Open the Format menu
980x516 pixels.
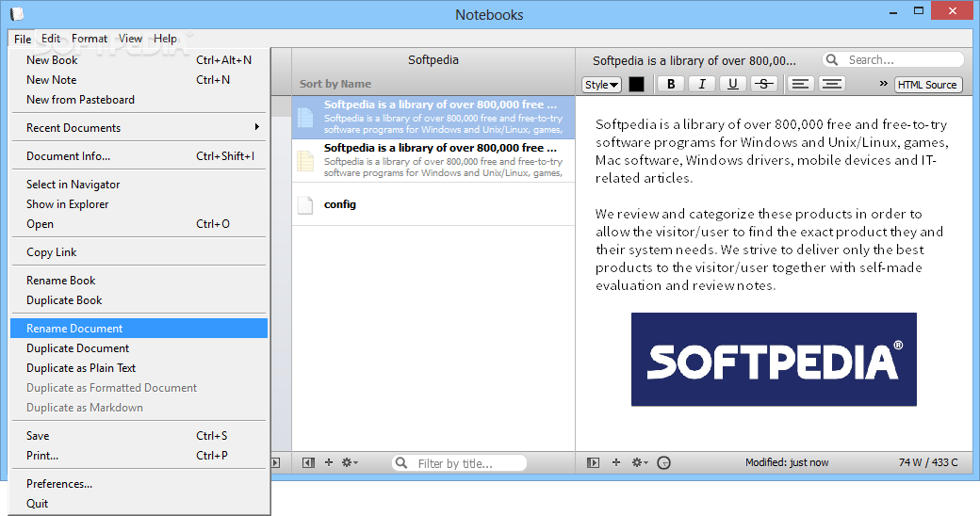(90, 39)
